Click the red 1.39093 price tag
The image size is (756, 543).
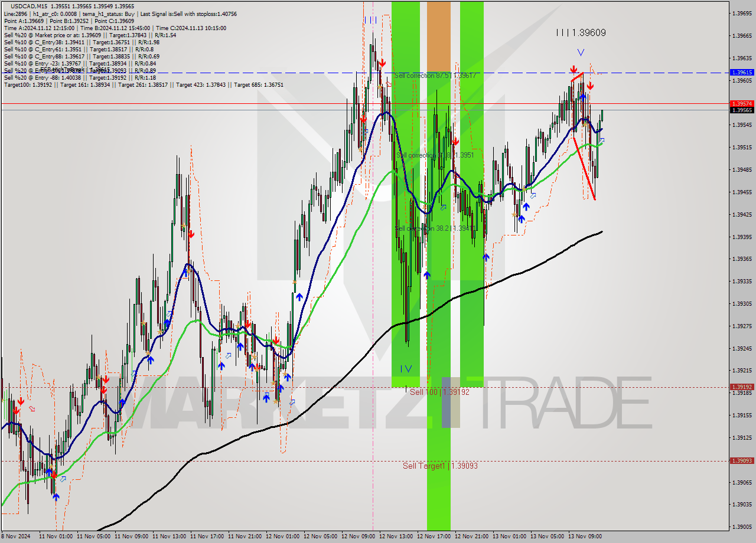click(742, 460)
